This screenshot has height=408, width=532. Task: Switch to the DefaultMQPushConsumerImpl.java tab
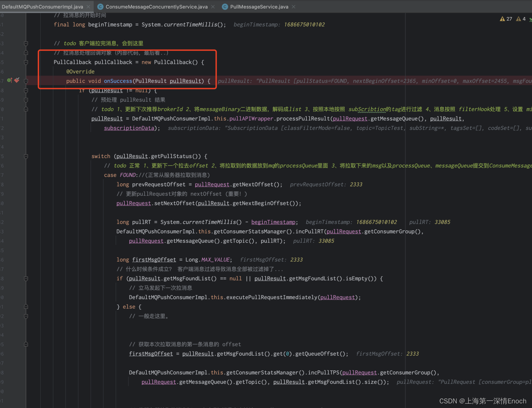43,7
